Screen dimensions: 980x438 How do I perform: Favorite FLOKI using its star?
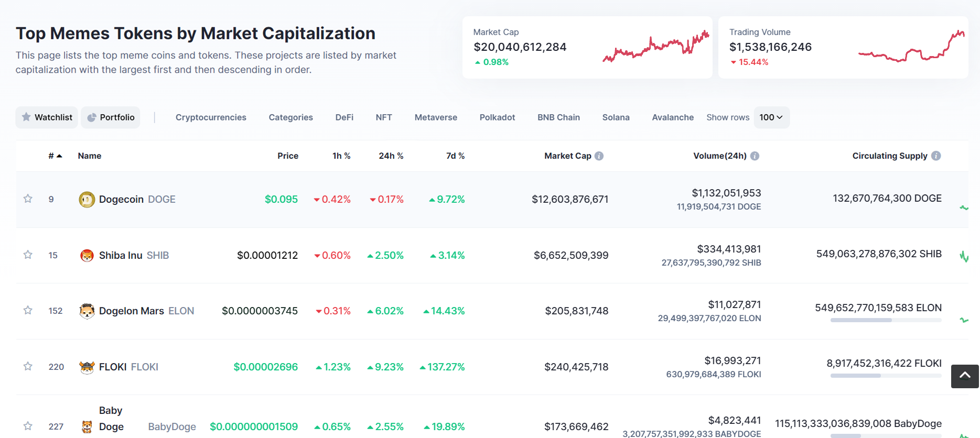pyautogui.click(x=28, y=366)
